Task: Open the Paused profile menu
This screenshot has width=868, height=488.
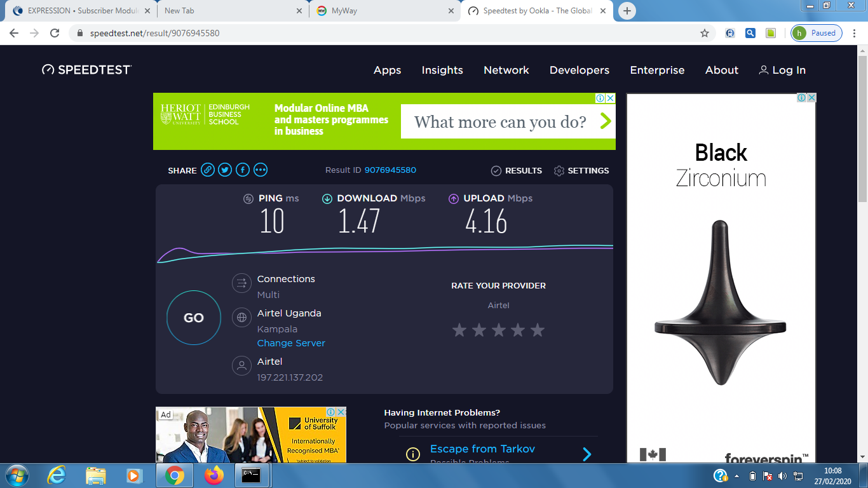Action: coord(817,33)
